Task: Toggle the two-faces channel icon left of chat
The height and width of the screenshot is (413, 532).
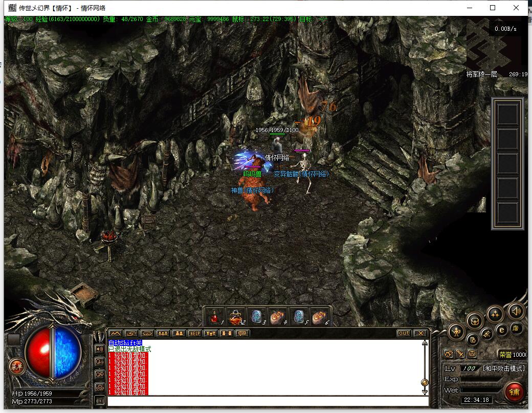Action: tap(99, 374)
